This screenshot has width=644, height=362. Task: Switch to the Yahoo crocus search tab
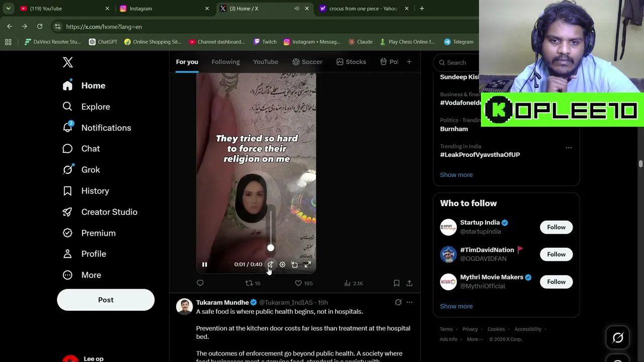click(363, 9)
